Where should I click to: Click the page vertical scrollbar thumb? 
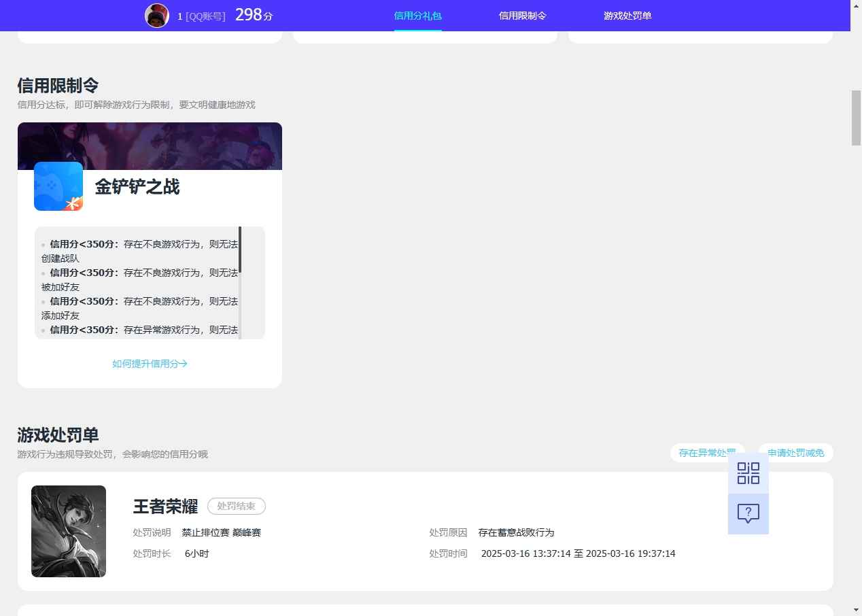pyautogui.click(x=857, y=118)
